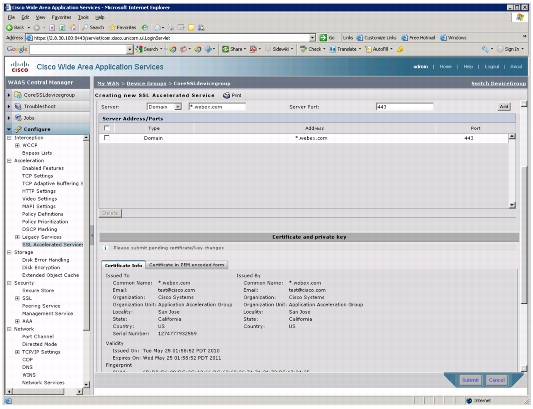Switch to Certificate in PEM encoded form tab
Screen dimensions: 533x409
click(x=187, y=265)
